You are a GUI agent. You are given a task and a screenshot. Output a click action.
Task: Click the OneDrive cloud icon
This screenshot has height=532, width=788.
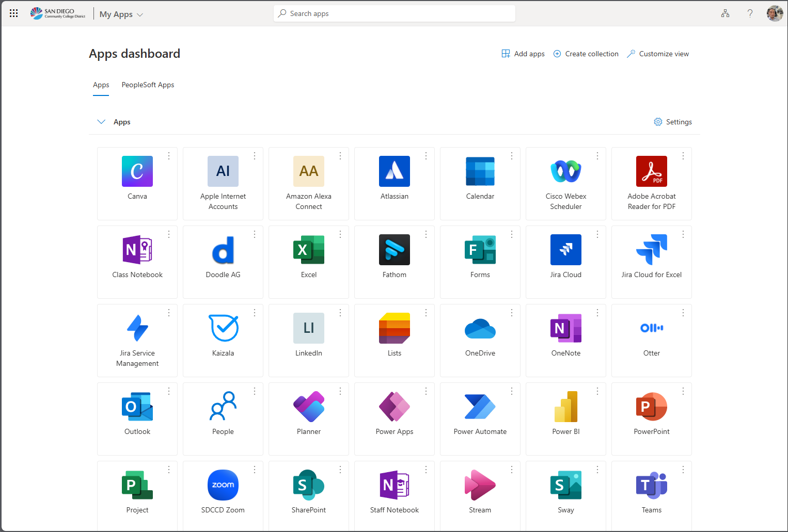coord(480,328)
